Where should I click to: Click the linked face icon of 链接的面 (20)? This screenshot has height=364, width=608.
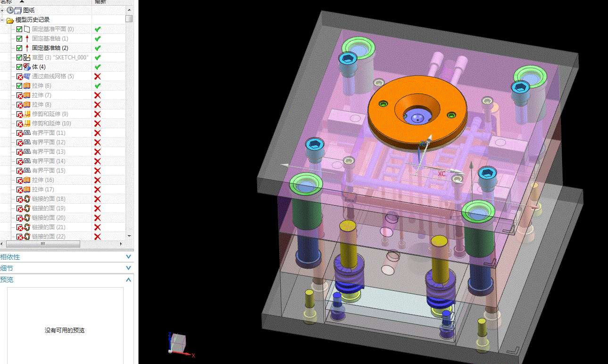click(x=27, y=218)
